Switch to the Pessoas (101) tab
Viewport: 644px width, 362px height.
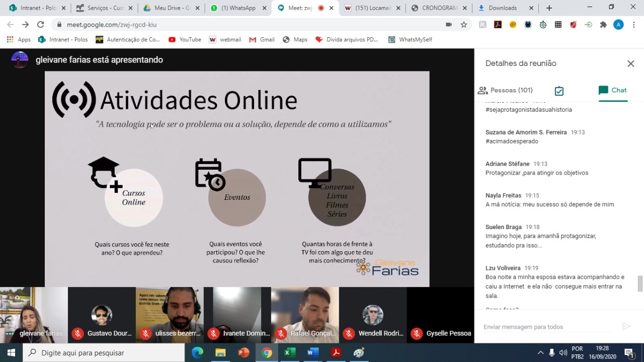tap(505, 90)
